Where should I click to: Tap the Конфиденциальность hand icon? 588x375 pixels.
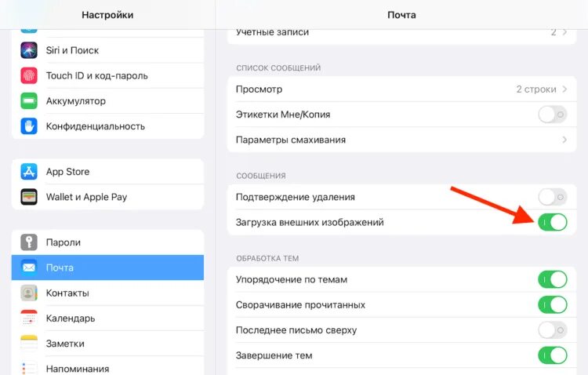tap(30, 126)
